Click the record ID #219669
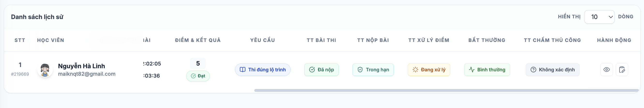 click(20, 74)
